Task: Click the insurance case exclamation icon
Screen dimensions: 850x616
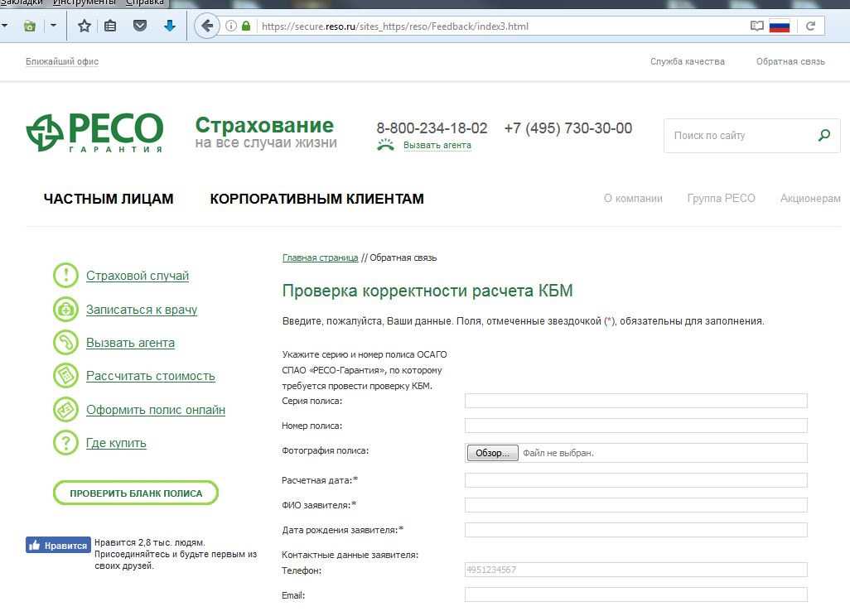Action: coord(65,275)
